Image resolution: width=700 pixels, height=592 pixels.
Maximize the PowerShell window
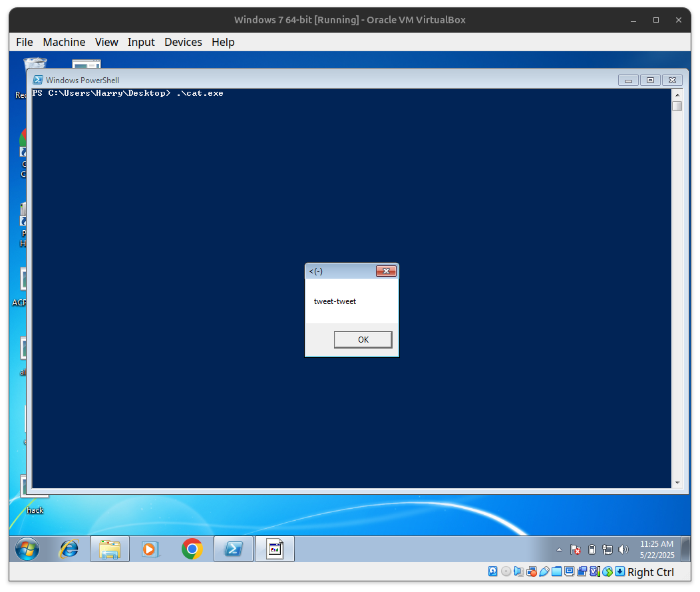tap(650, 80)
